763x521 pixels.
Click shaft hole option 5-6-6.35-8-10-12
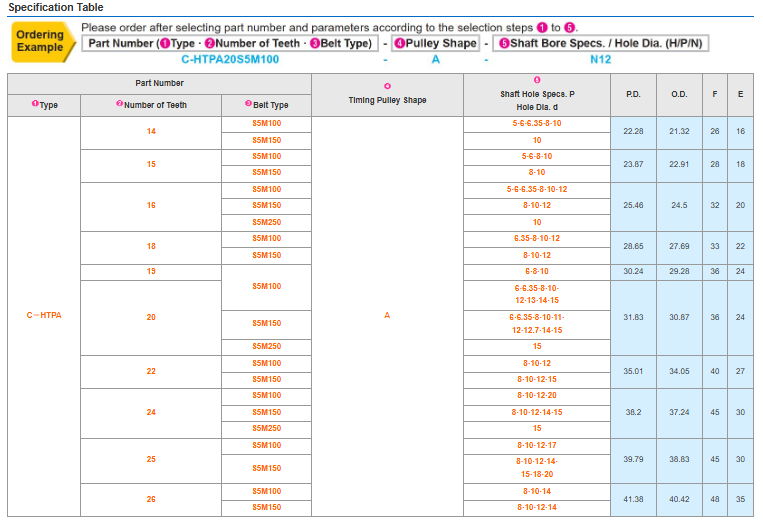(537, 190)
